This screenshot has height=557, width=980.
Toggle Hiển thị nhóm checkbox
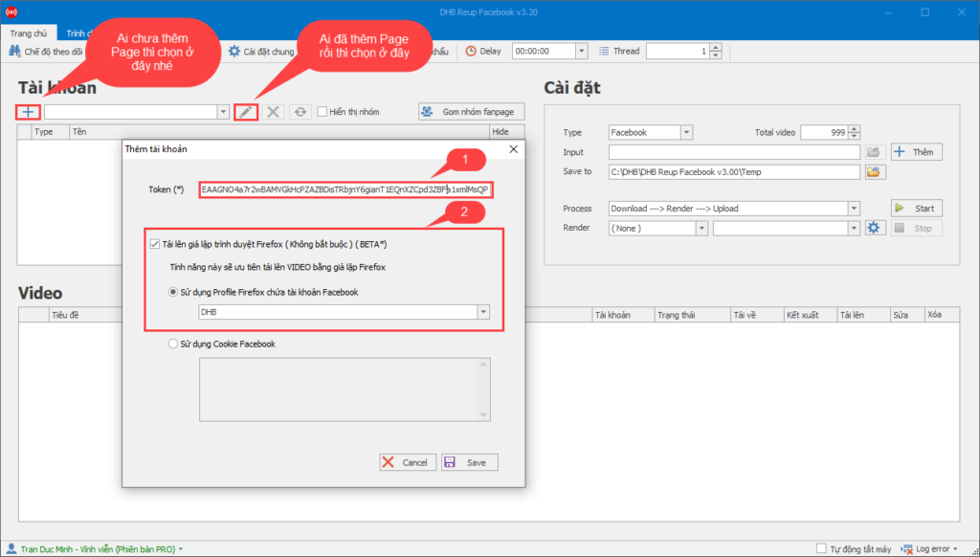point(323,112)
